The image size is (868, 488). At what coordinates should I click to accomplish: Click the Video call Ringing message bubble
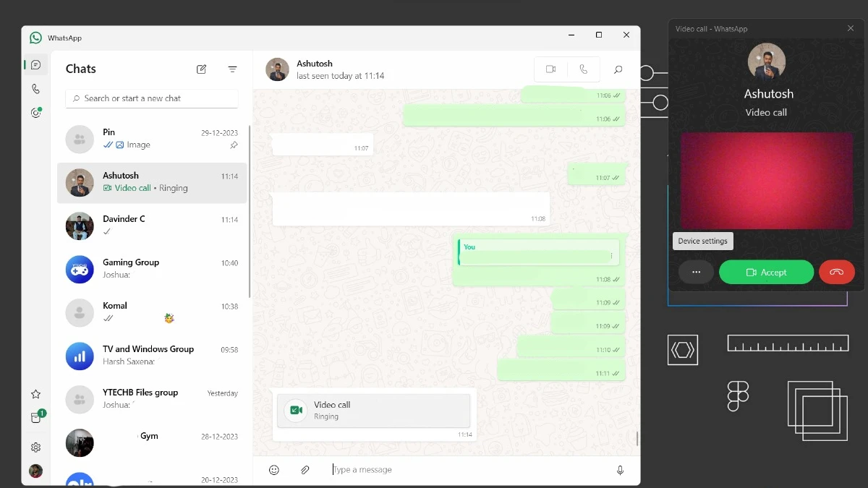373,411
